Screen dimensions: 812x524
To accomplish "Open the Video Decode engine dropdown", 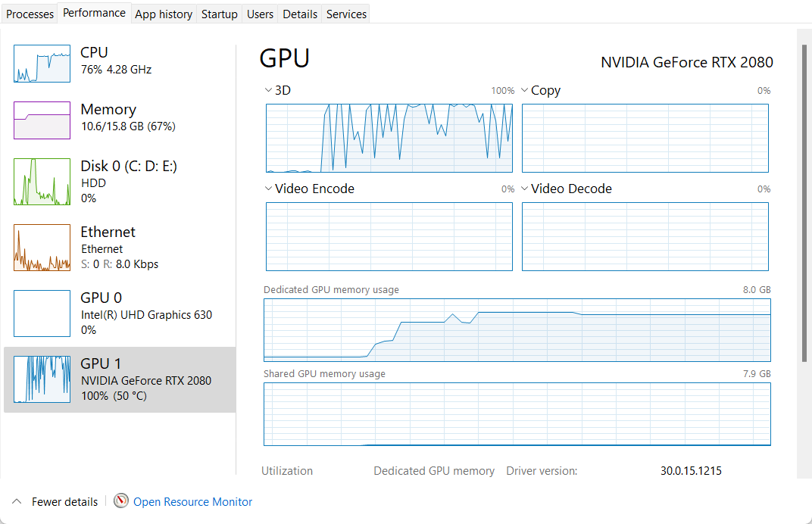I will [x=525, y=189].
